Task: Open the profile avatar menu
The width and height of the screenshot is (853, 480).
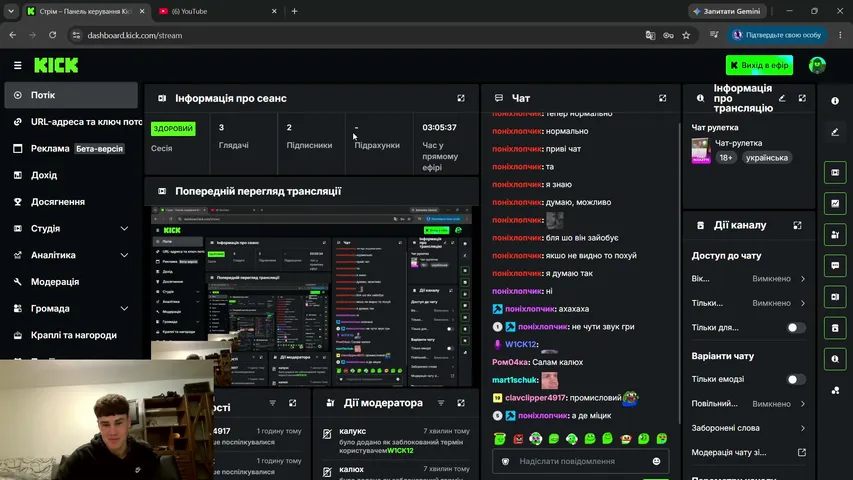Action: tap(817, 65)
